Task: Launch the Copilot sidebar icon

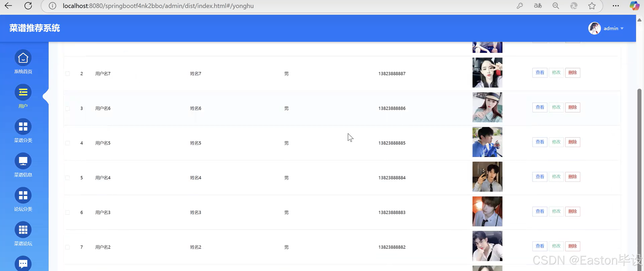Action: pos(634,6)
